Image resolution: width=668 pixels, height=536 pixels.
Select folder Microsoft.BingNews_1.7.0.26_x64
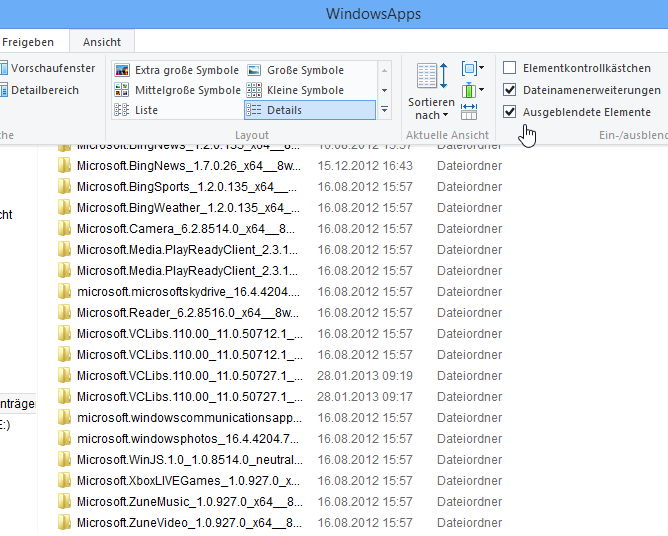pyautogui.click(x=189, y=166)
